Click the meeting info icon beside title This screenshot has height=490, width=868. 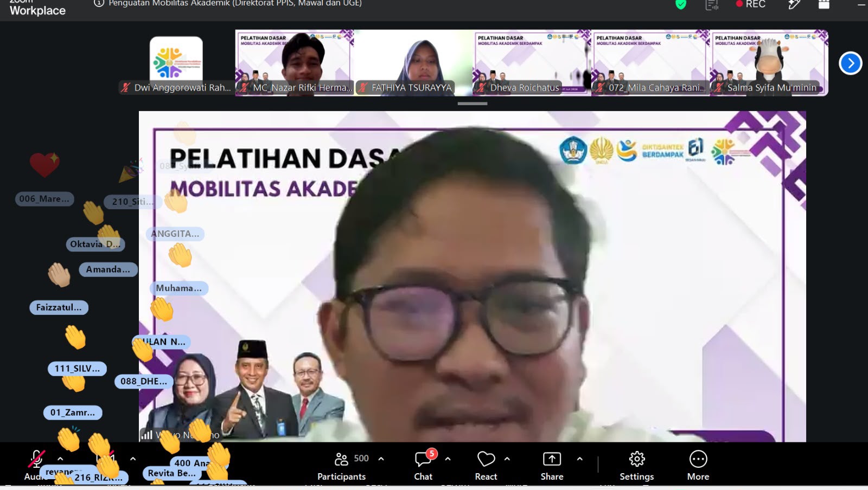click(x=99, y=3)
